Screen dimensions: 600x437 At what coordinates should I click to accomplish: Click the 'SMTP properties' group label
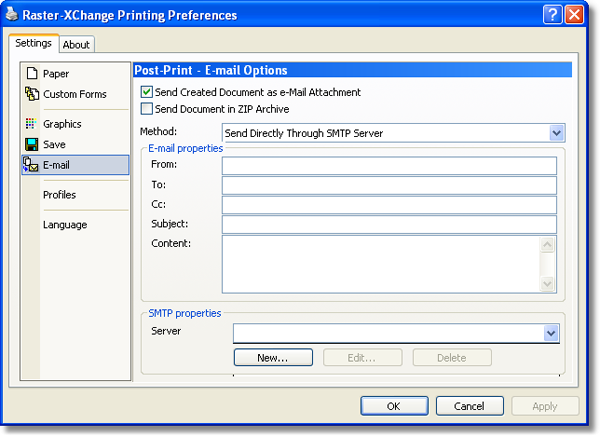pos(185,313)
